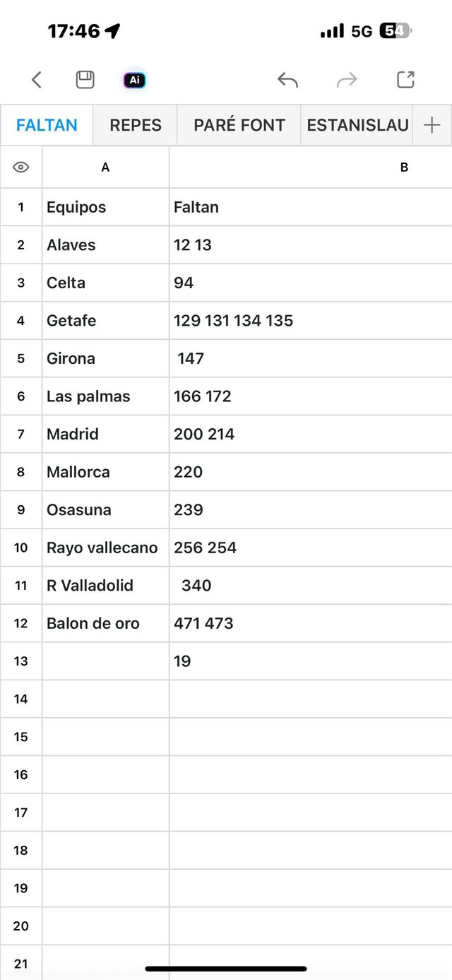Toggle the eye visibility icon
This screenshot has width=452, height=980.
click(21, 167)
